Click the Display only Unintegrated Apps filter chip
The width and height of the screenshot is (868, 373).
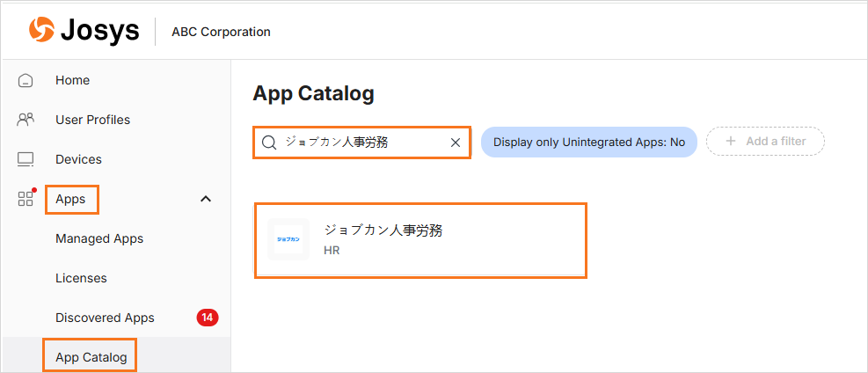[589, 143]
